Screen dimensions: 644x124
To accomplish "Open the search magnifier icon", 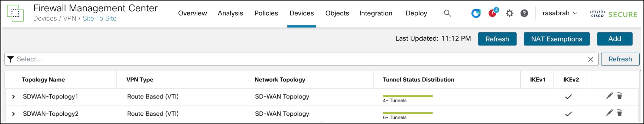I will pos(447,13).
